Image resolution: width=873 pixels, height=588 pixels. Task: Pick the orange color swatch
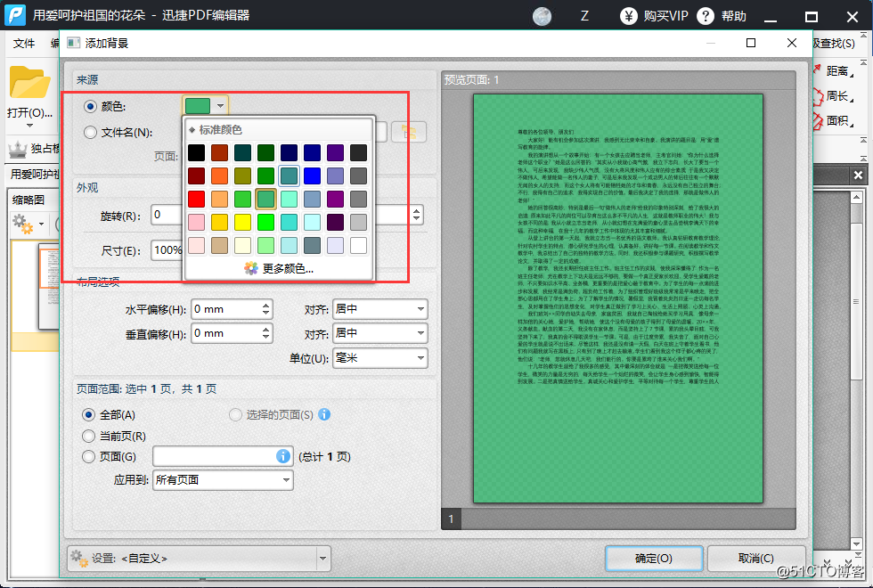click(x=220, y=176)
